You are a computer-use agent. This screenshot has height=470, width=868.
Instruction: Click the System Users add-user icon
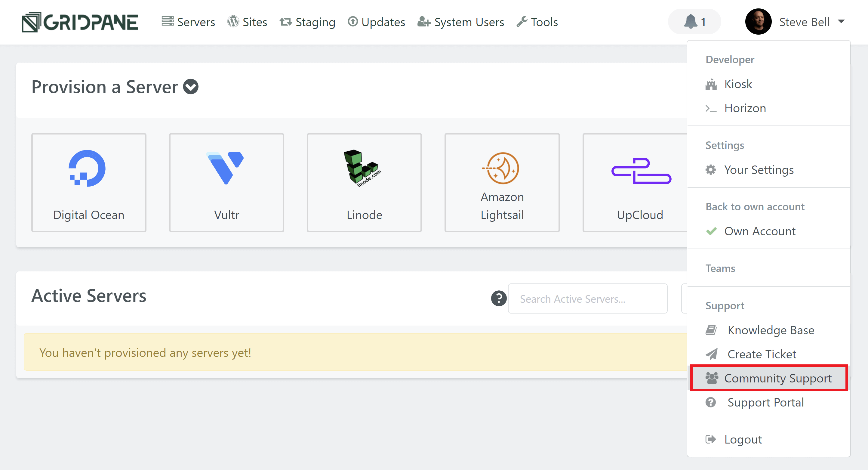click(424, 22)
